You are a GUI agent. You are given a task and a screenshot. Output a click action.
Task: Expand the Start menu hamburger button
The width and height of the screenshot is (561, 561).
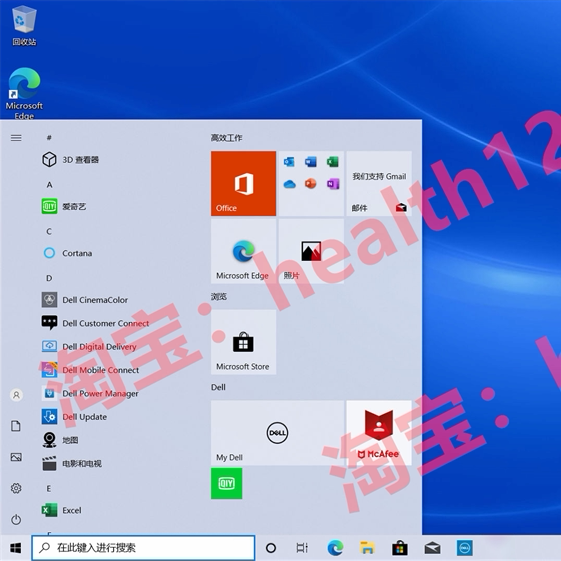[16, 138]
